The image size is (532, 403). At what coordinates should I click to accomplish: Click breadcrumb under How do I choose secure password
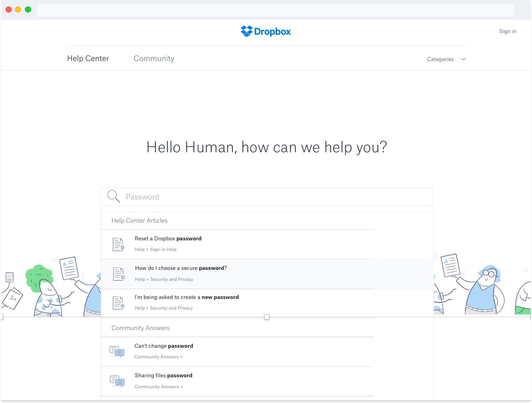(164, 279)
